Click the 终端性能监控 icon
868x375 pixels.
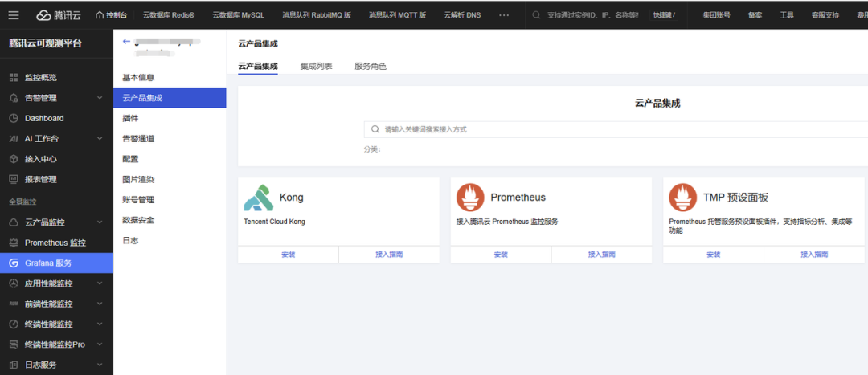pyautogui.click(x=14, y=324)
